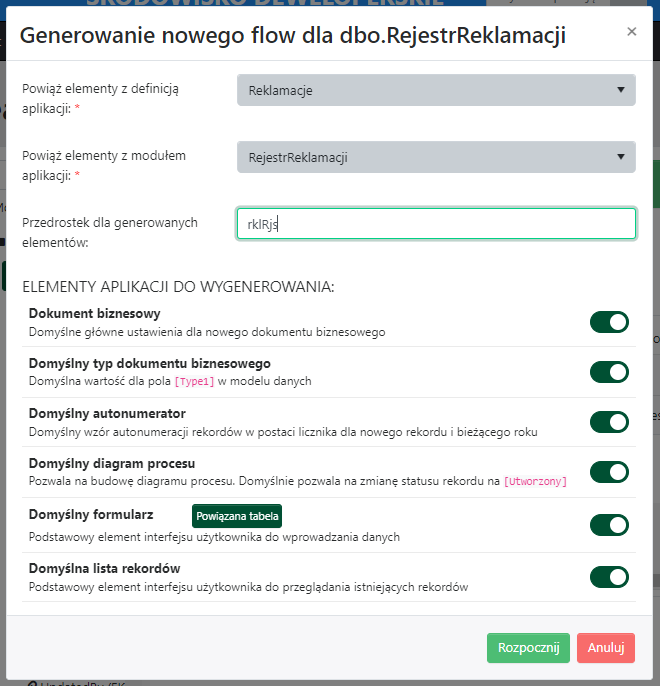Screen dimensions: 660x686
Task: Toggle the Dokument biznesowy switch
Action: (609, 322)
